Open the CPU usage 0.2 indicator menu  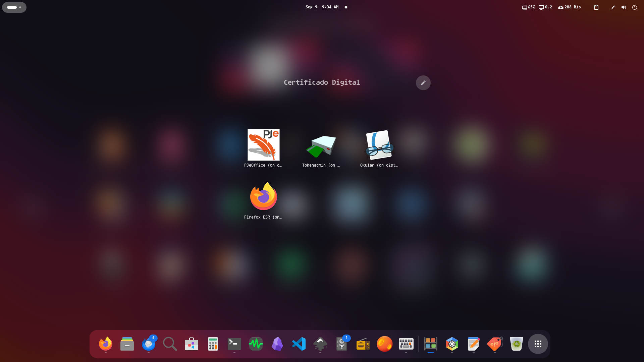coord(545,7)
